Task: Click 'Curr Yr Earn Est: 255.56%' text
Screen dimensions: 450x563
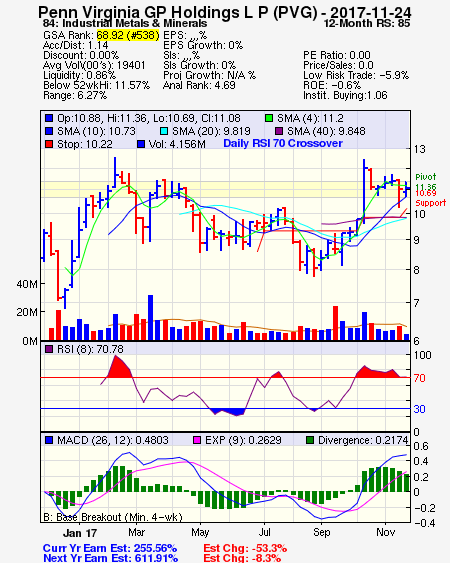Action: (x=110, y=548)
